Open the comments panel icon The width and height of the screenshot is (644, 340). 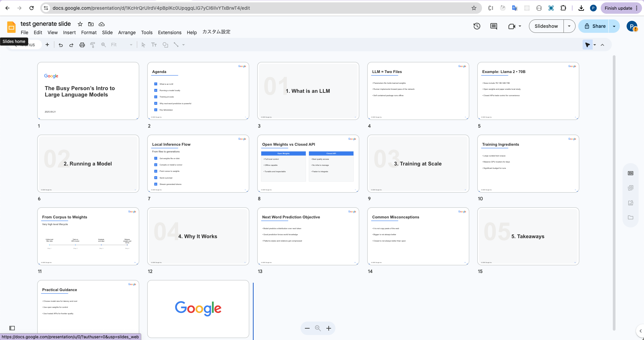(x=493, y=26)
